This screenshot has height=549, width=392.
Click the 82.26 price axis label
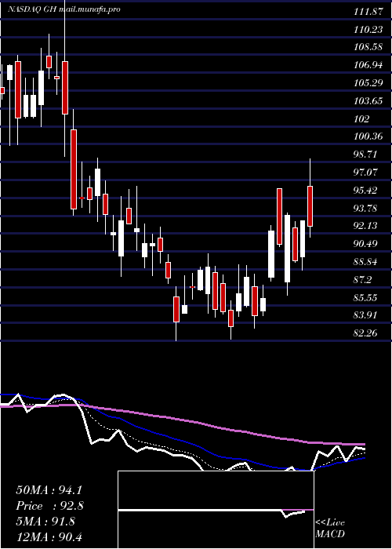(366, 333)
